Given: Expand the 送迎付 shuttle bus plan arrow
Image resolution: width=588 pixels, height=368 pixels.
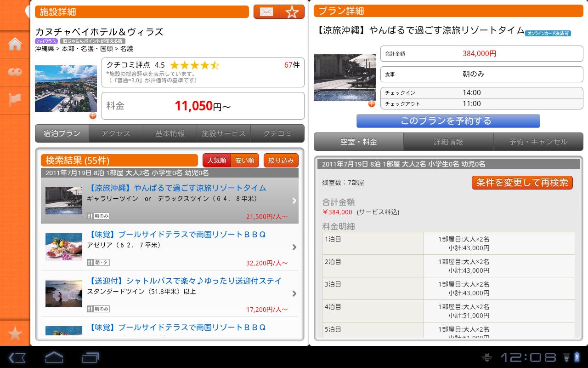Looking at the screenshot, I should (294, 293).
